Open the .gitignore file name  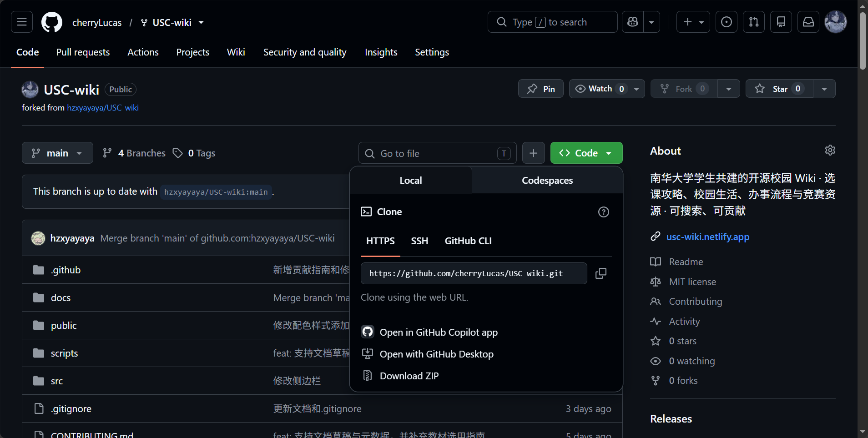(71, 409)
